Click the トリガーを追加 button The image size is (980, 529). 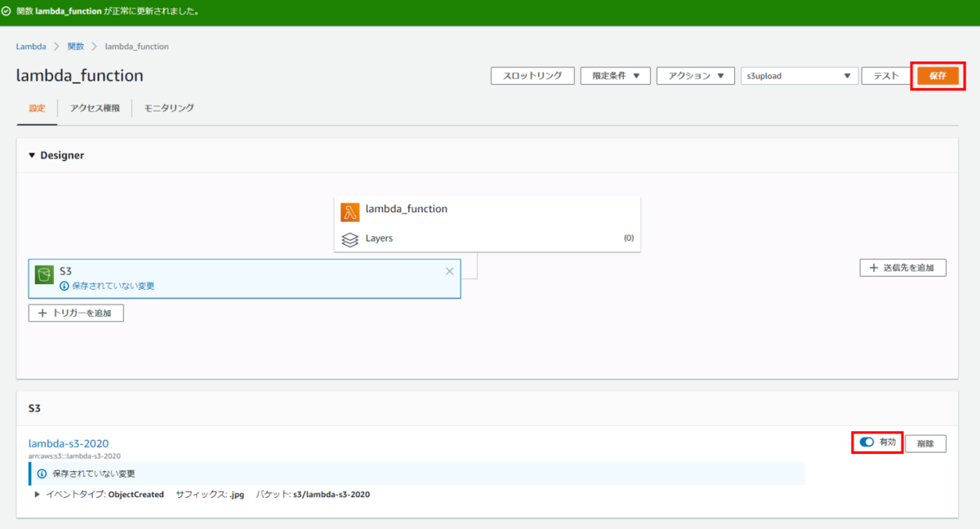click(x=76, y=313)
